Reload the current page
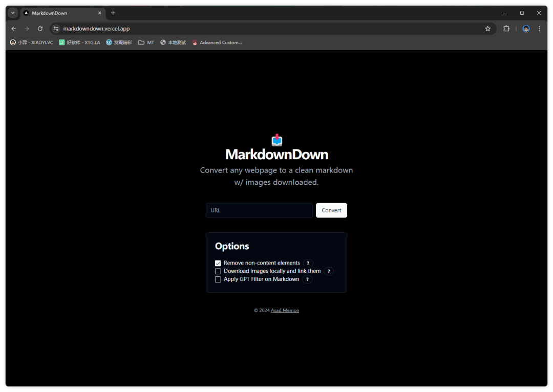This screenshot has width=553, height=392. click(40, 29)
